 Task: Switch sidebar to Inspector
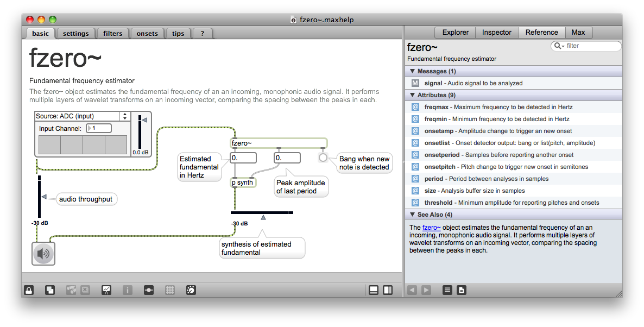(496, 33)
